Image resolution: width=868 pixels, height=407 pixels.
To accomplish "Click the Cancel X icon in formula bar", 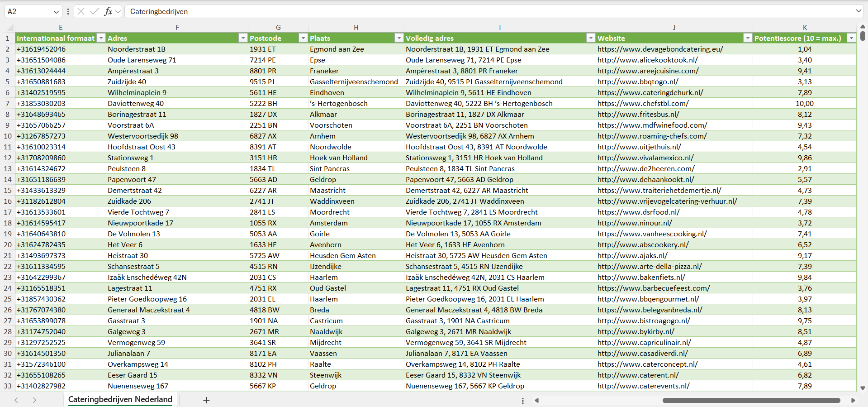I will (x=81, y=11).
